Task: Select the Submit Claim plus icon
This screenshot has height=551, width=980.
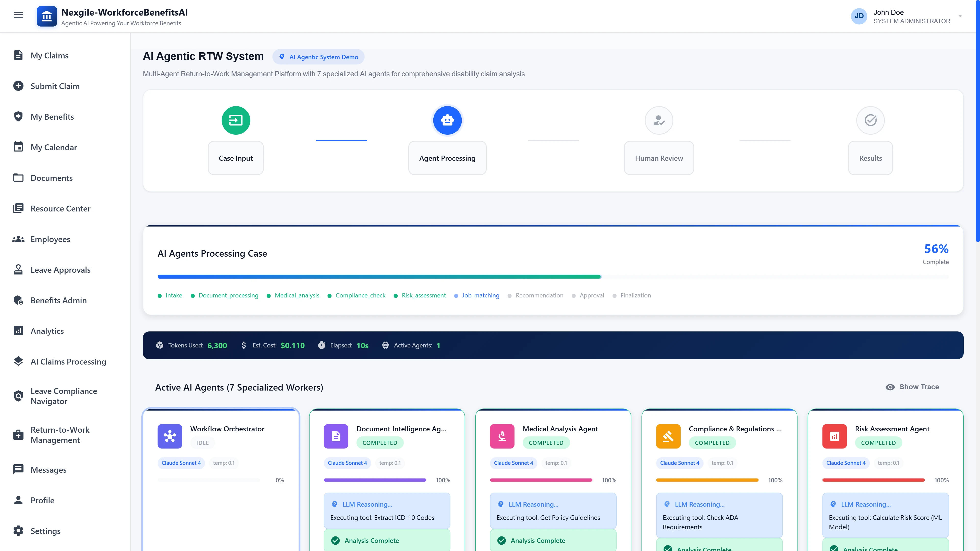Action: (18, 85)
